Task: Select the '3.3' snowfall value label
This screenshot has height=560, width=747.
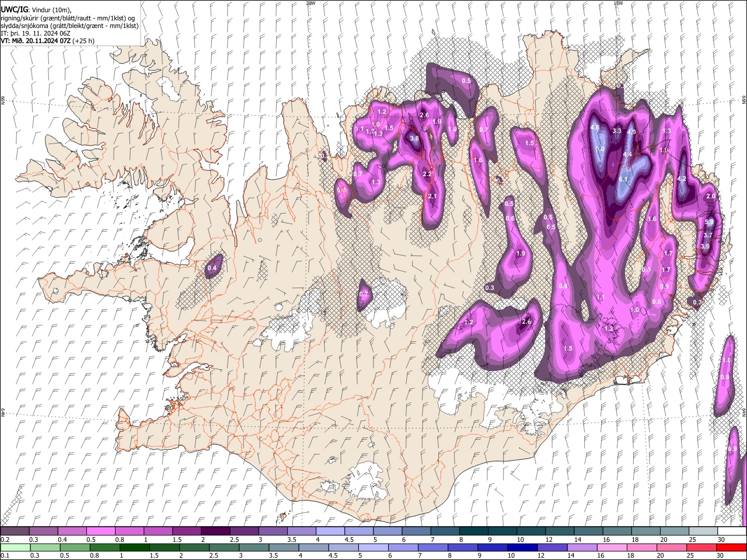Action: [617, 131]
